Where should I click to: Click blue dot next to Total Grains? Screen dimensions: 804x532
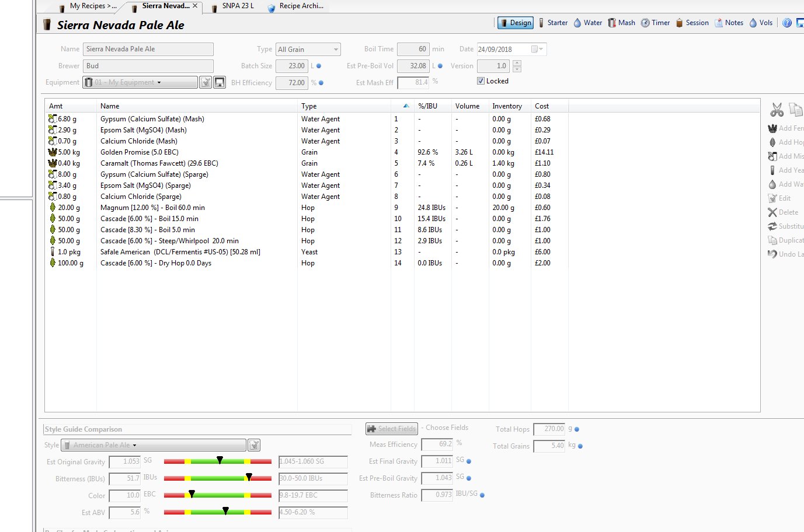click(x=580, y=446)
